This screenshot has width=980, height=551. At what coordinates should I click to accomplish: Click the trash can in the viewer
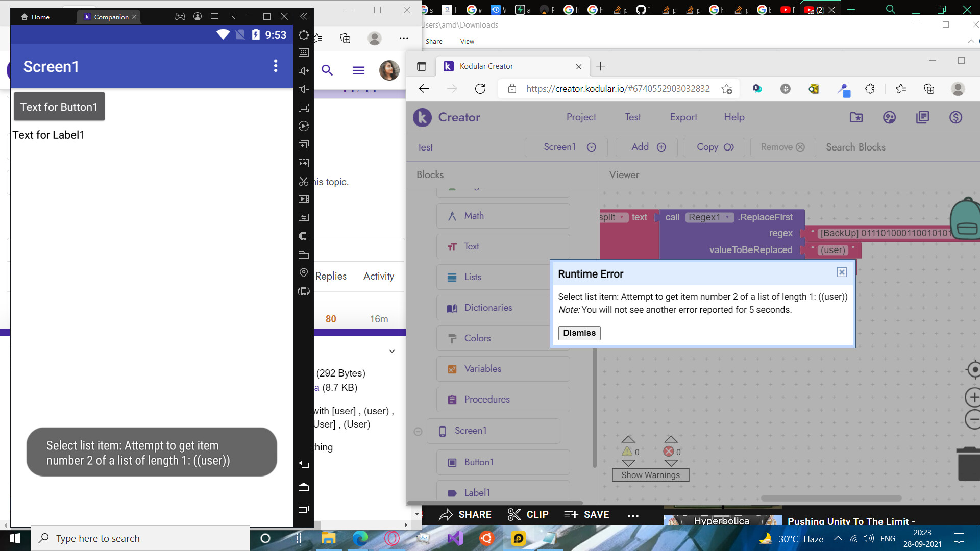point(968,463)
